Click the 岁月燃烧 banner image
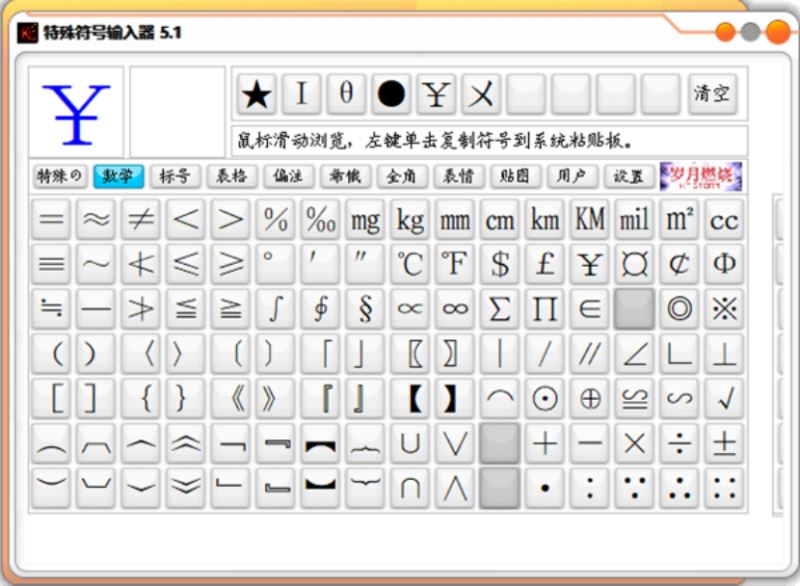The image size is (800, 586). [x=701, y=176]
